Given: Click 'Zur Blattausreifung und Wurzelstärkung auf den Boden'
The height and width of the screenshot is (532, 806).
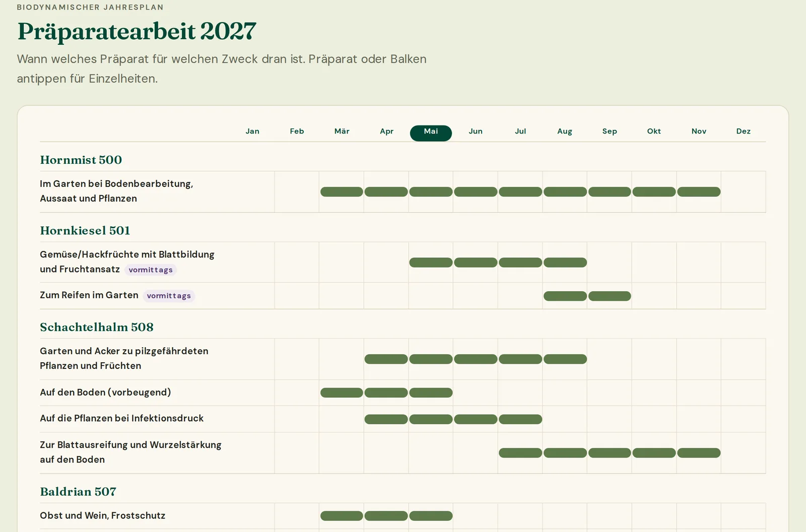Looking at the screenshot, I should tap(130, 452).
